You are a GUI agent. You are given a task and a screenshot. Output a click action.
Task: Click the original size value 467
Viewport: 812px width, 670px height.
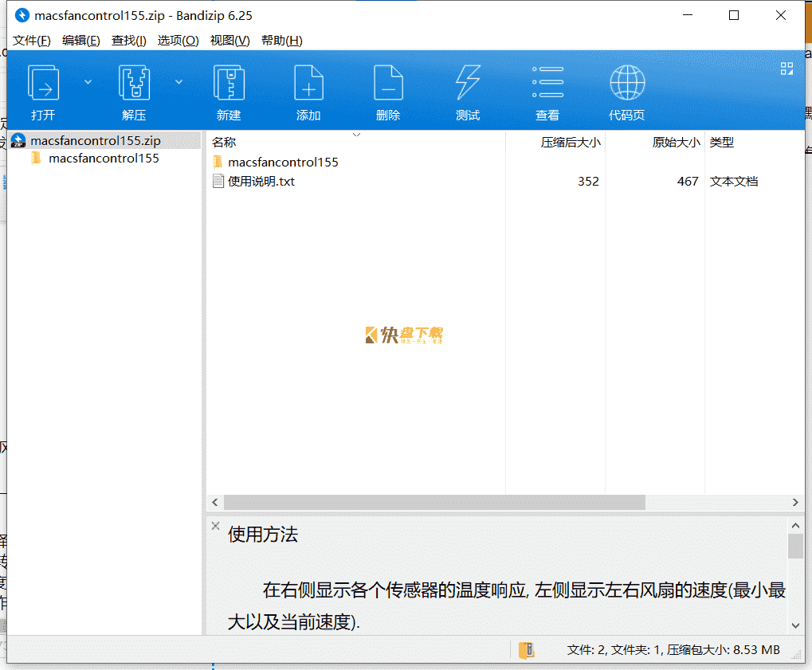(688, 181)
